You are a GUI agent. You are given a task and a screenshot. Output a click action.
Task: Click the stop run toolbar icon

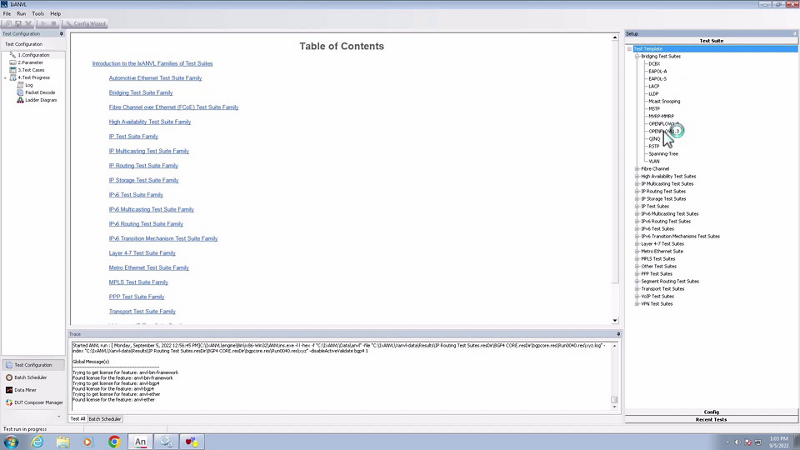click(x=54, y=23)
